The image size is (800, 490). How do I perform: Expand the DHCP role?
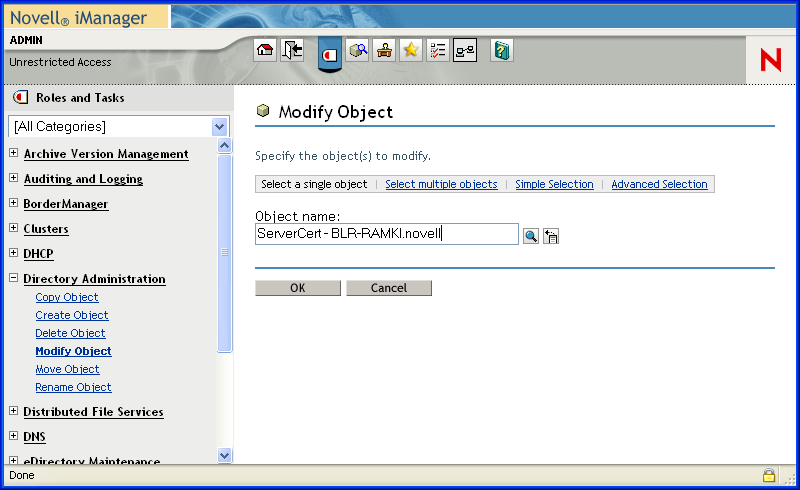(x=14, y=253)
